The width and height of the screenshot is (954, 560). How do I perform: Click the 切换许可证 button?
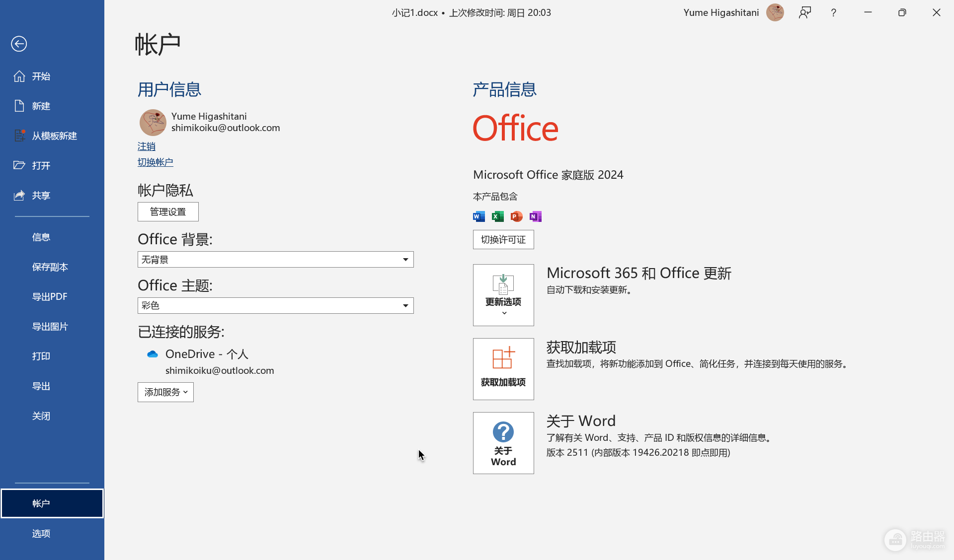pyautogui.click(x=503, y=239)
